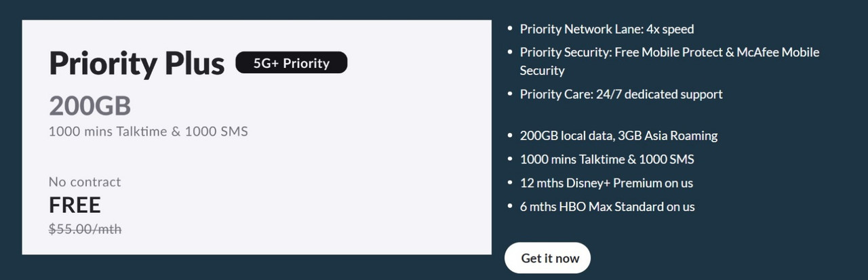Click Priority Care 24/7 dedicated support item
868x280 pixels.
pos(621,94)
